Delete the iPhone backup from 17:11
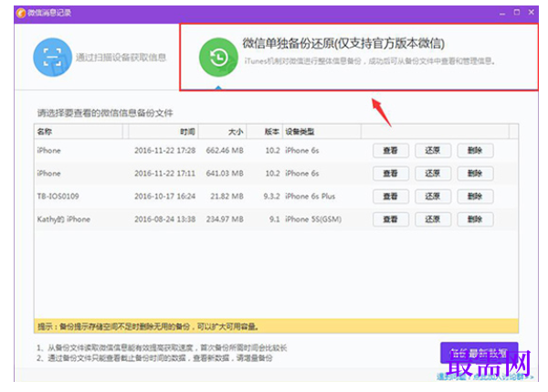The image size is (548, 392). [x=475, y=173]
